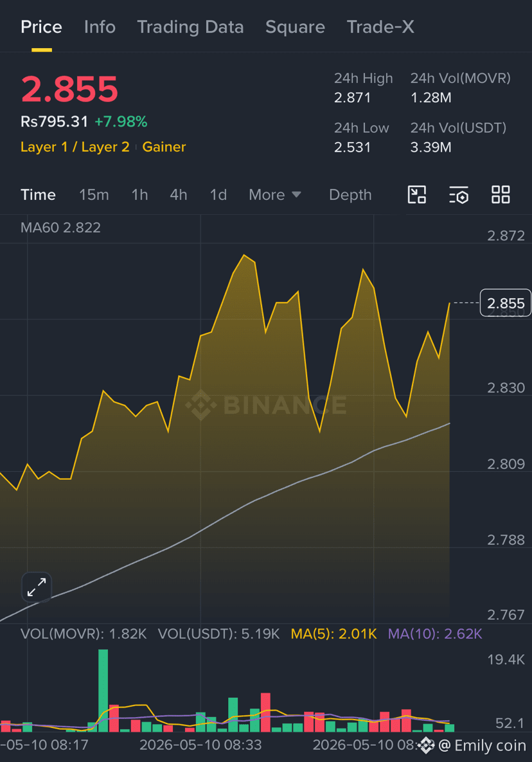Open the chart indicator settings icon

point(459,195)
